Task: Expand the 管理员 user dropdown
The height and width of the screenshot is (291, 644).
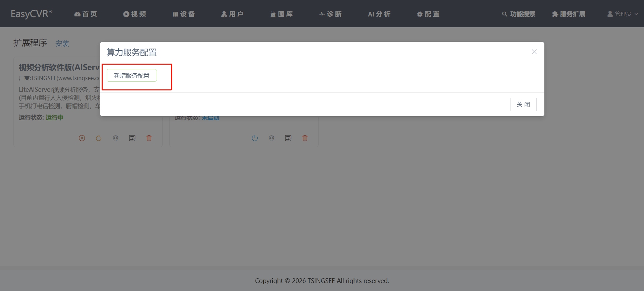Action: tap(623, 14)
